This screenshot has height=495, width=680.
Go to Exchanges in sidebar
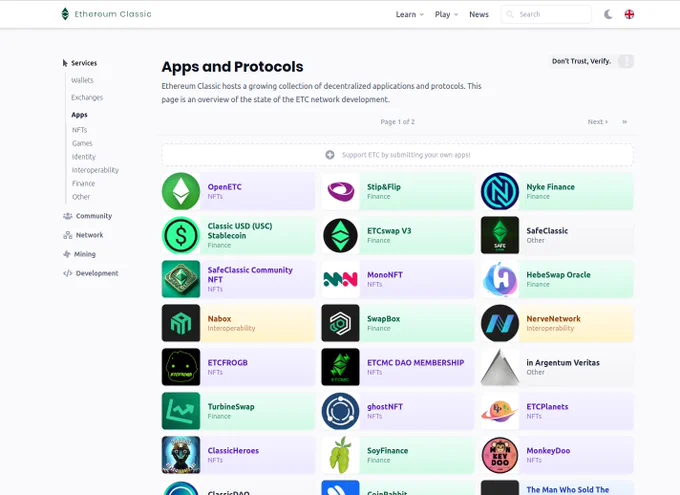pyautogui.click(x=87, y=98)
